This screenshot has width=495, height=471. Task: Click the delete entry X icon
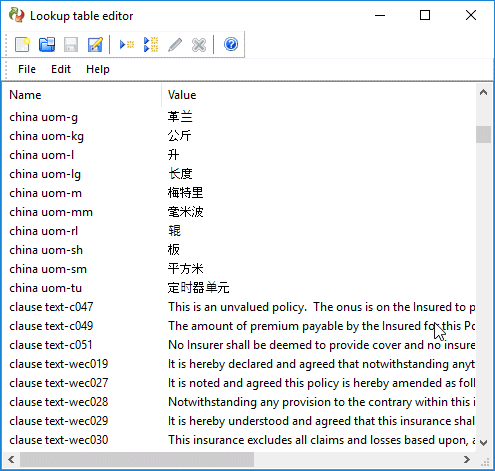[x=199, y=45]
